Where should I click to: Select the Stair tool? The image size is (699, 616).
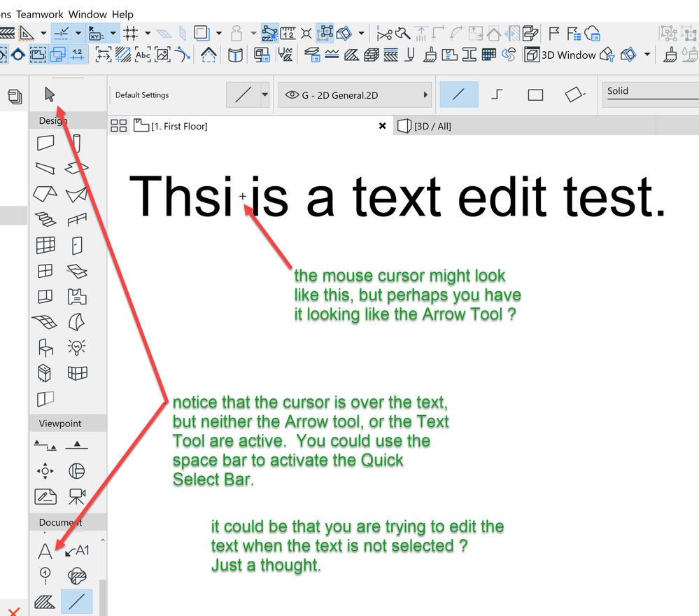(x=45, y=220)
